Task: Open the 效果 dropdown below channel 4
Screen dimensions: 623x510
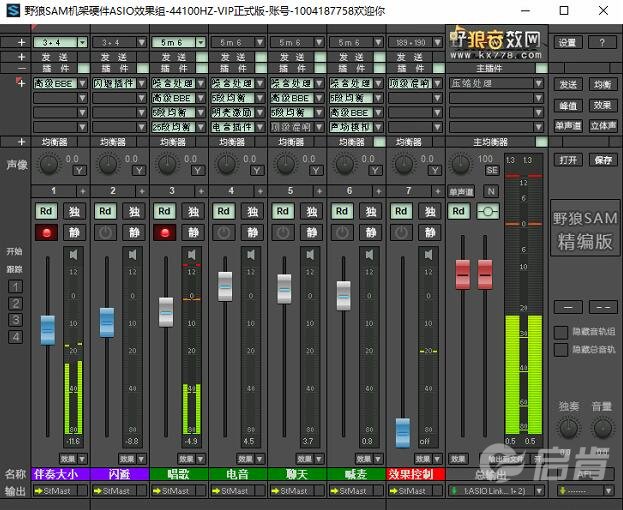Action: (260, 459)
